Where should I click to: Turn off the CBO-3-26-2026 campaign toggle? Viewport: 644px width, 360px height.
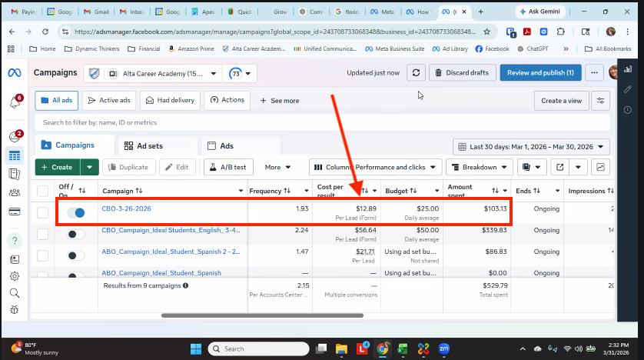76,212
